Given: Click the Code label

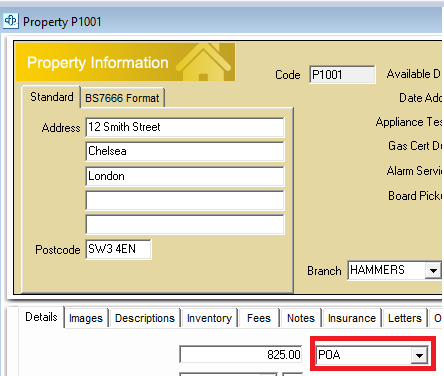Looking at the screenshot, I should (288, 75).
